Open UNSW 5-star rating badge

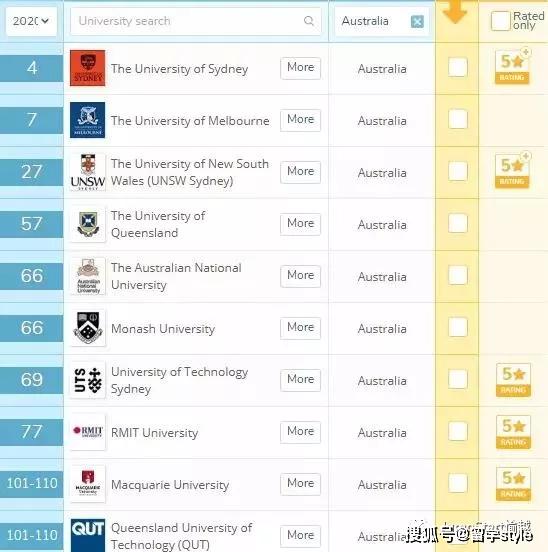pos(512,170)
